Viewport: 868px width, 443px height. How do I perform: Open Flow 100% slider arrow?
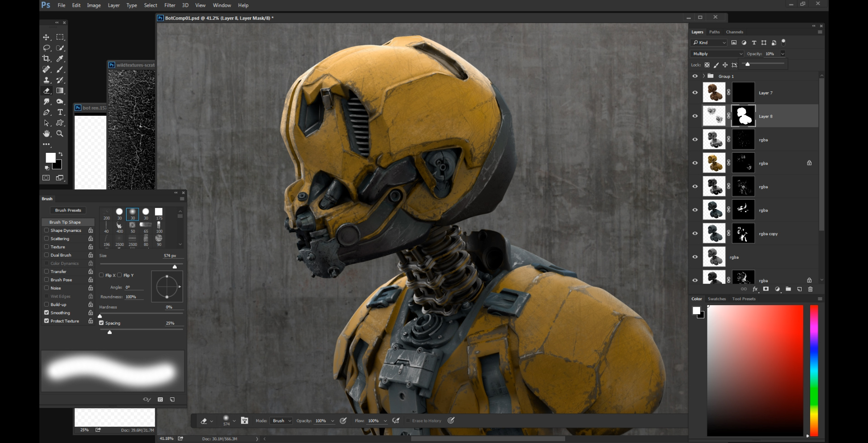[x=385, y=421]
